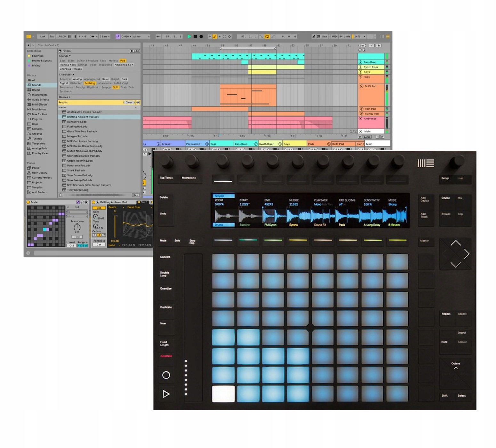The height and width of the screenshot is (448, 496).
Task: Click the Draw Mode pencil icon
Action: pos(314,36)
